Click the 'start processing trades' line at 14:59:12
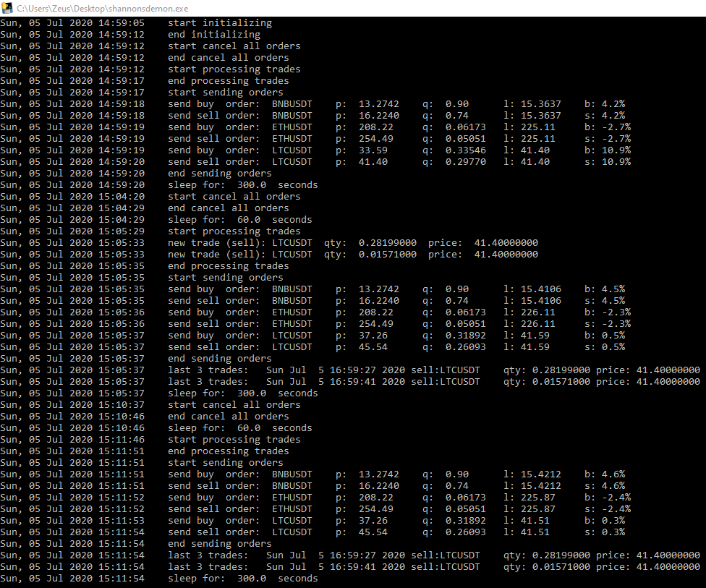The height and width of the screenshot is (588, 706). tap(234, 69)
